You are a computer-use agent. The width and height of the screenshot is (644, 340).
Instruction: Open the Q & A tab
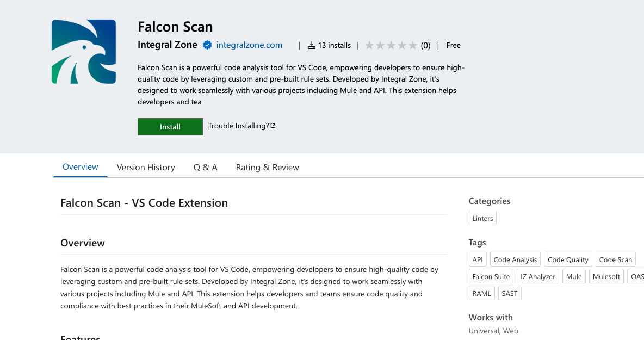click(x=206, y=168)
